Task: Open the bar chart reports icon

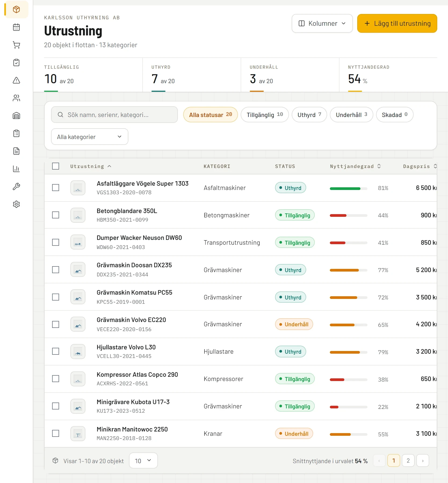Action: (x=16, y=169)
